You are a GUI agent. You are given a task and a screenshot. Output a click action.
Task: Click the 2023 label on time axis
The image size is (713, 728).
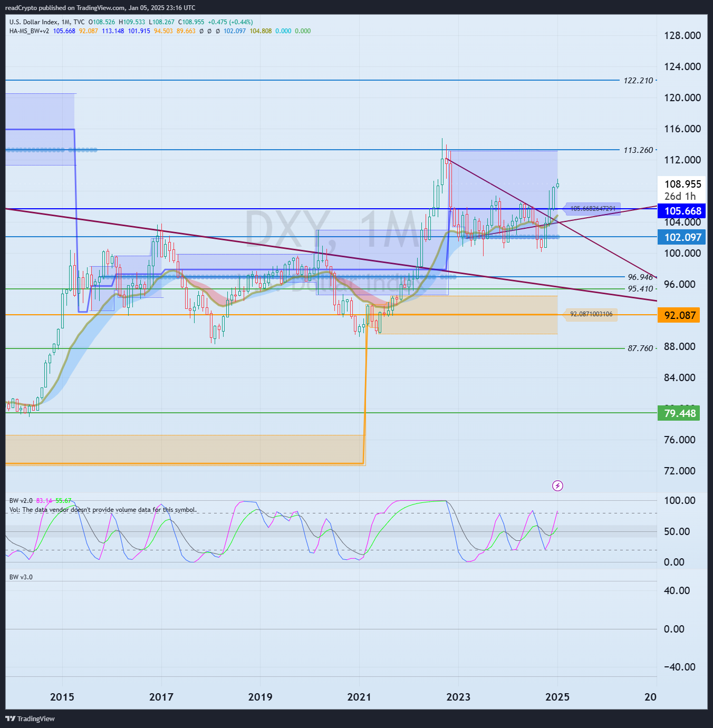[458, 697]
